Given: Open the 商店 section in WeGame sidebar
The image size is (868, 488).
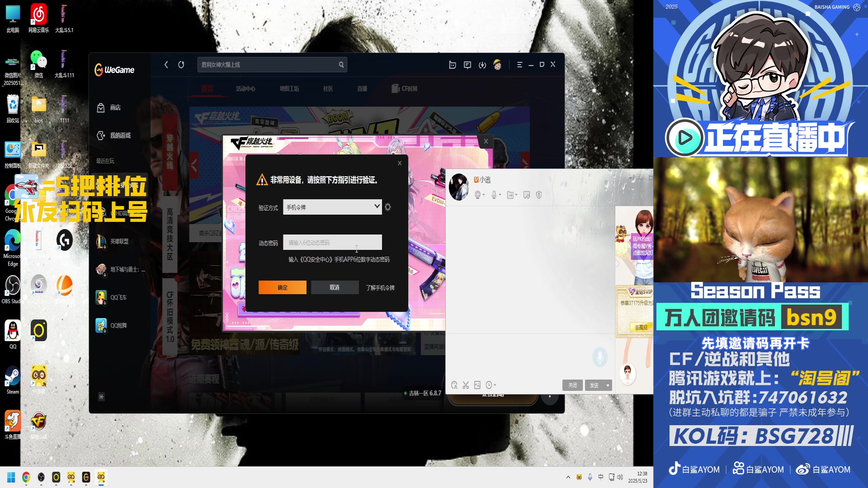Looking at the screenshot, I should (x=108, y=108).
